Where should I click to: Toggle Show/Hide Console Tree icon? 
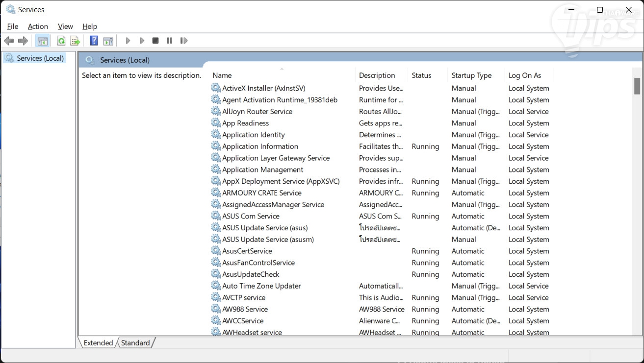(43, 41)
